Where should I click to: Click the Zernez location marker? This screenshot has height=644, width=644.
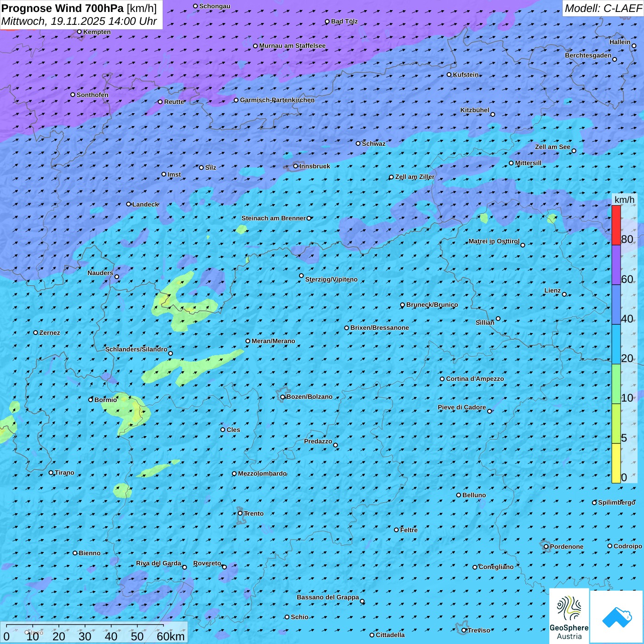click(x=35, y=333)
